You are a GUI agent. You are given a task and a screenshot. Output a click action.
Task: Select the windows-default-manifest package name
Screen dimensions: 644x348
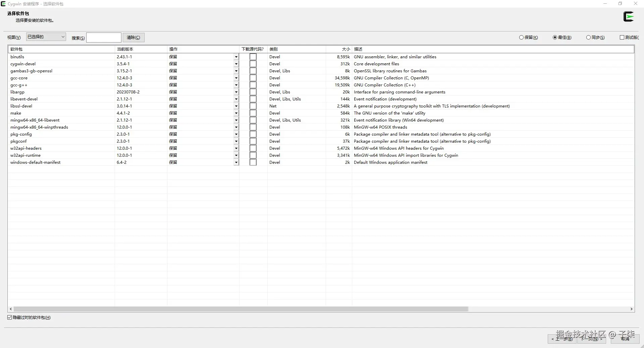[35, 162]
